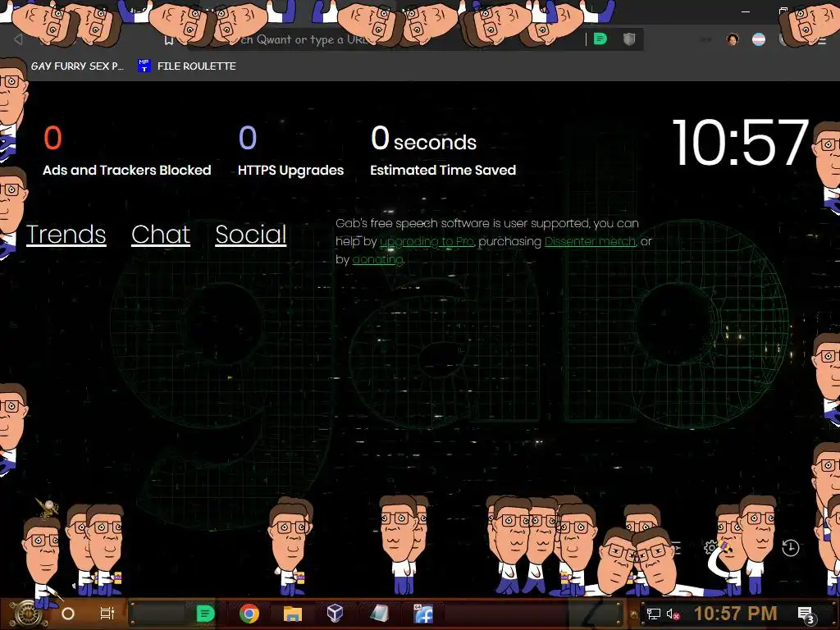The height and width of the screenshot is (630, 840).
Task: Click the HTTPS Upgrades label
Action: (x=290, y=171)
